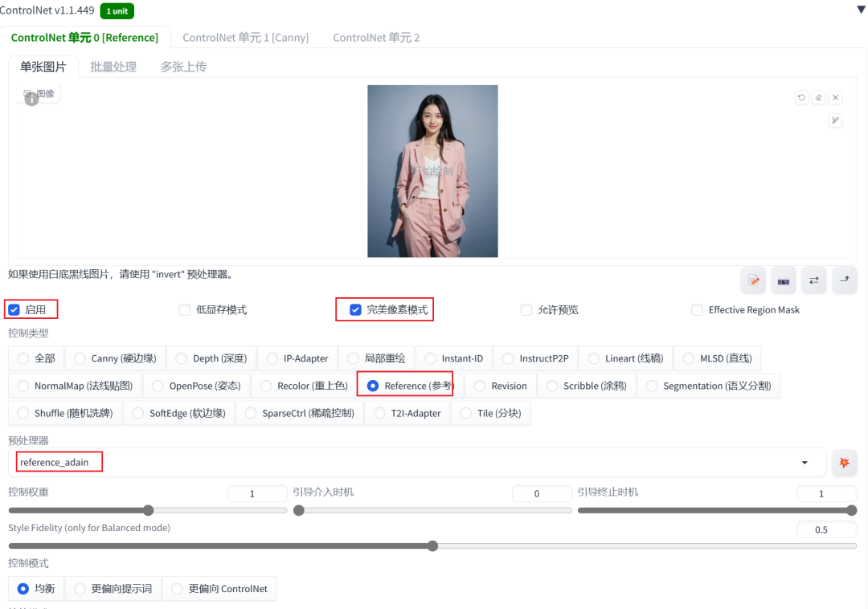The width and height of the screenshot is (868, 609).
Task: Enable the 低显存模式 checkbox
Action: coord(184,309)
